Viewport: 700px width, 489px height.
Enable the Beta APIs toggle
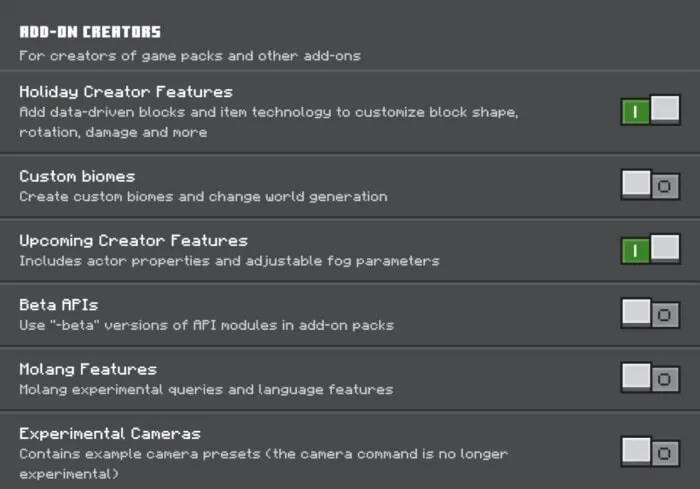[650, 313]
